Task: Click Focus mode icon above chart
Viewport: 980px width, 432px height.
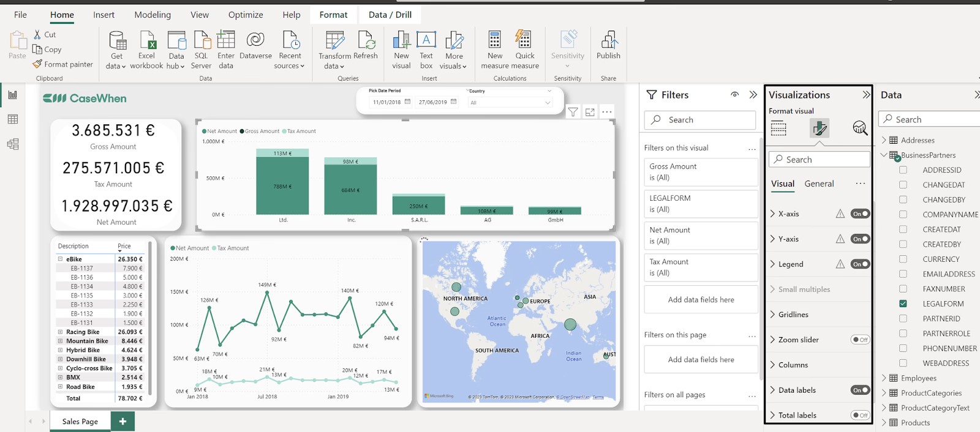Action: click(x=590, y=112)
